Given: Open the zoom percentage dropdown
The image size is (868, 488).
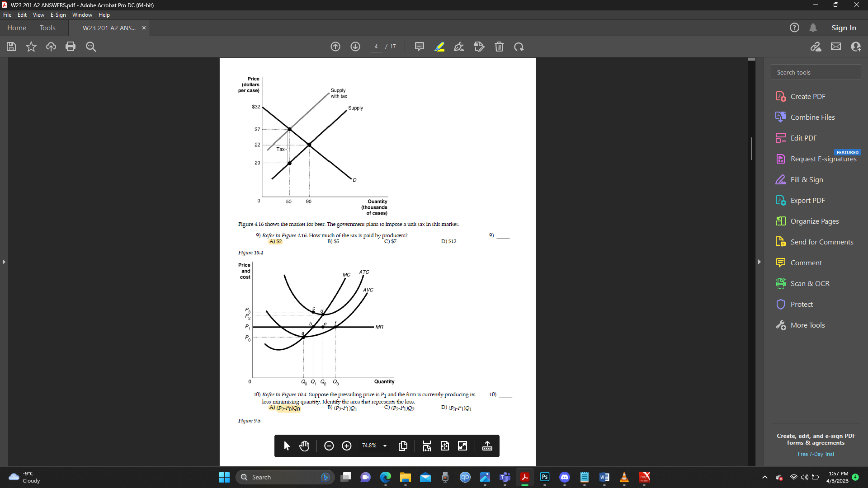Looking at the screenshot, I should click(385, 446).
